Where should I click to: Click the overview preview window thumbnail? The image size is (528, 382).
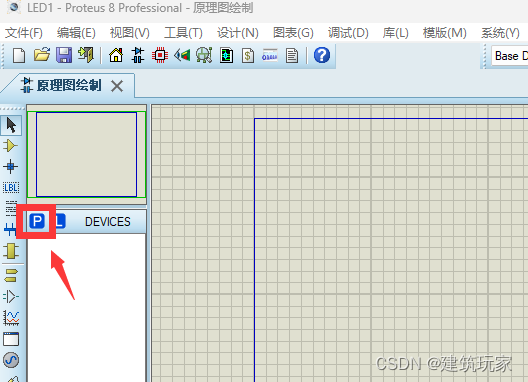(x=87, y=154)
